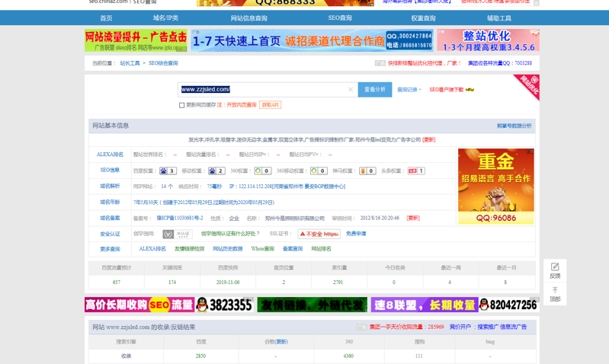Open the 域名/IP类 navigation menu
Image resolution: width=609 pixels, height=364 pixels.
(165, 18)
